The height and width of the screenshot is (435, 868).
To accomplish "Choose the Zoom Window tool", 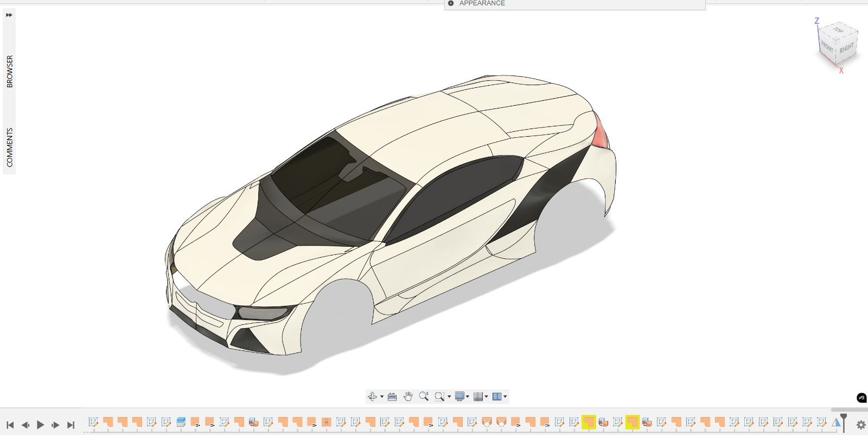I will [439, 396].
